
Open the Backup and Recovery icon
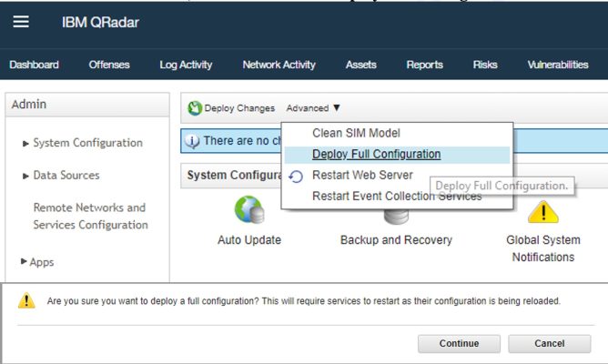point(396,217)
